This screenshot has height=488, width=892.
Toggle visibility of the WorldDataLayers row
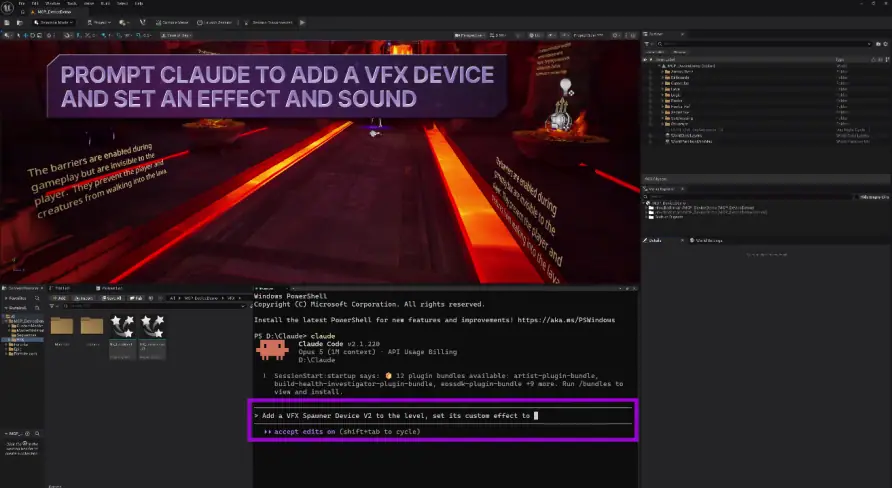(x=650, y=135)
